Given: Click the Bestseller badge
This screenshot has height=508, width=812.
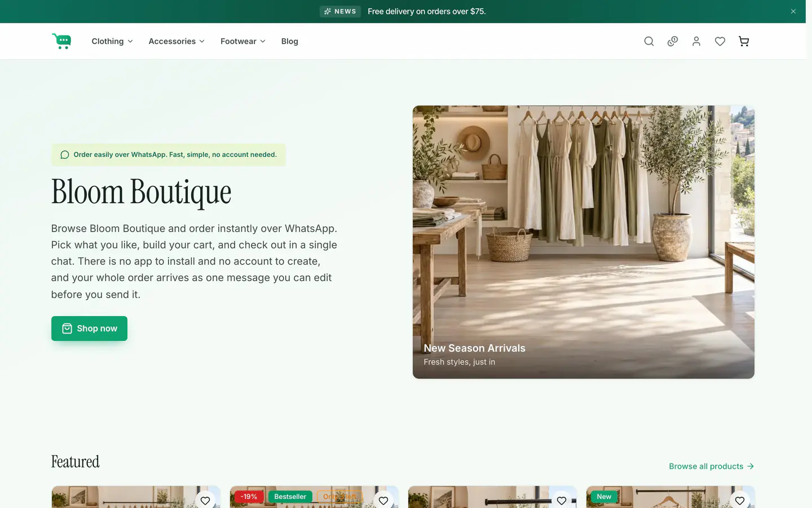Looking at the screenshot, I should pyautogui.click(x=290, y=497).
